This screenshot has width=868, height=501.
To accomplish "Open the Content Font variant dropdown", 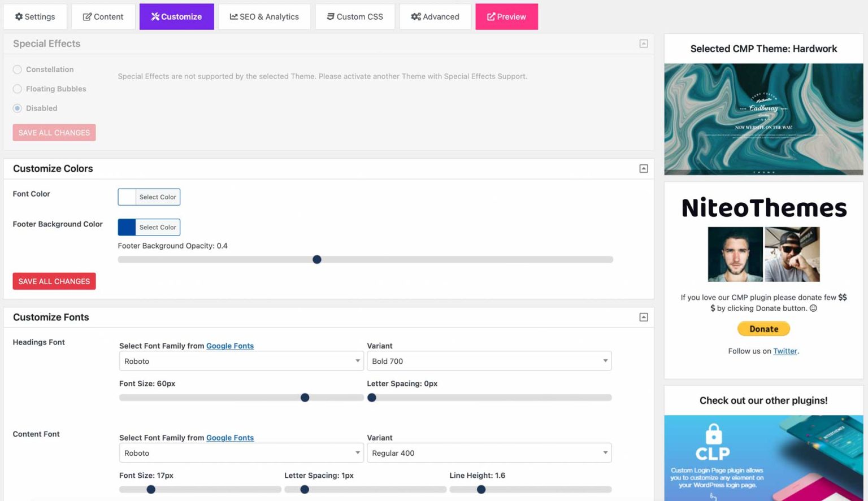I will (489, 452).
